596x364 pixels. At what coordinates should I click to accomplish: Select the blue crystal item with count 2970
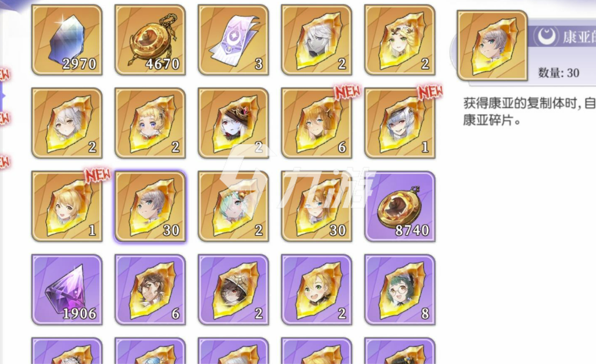[x=67, y=40]
